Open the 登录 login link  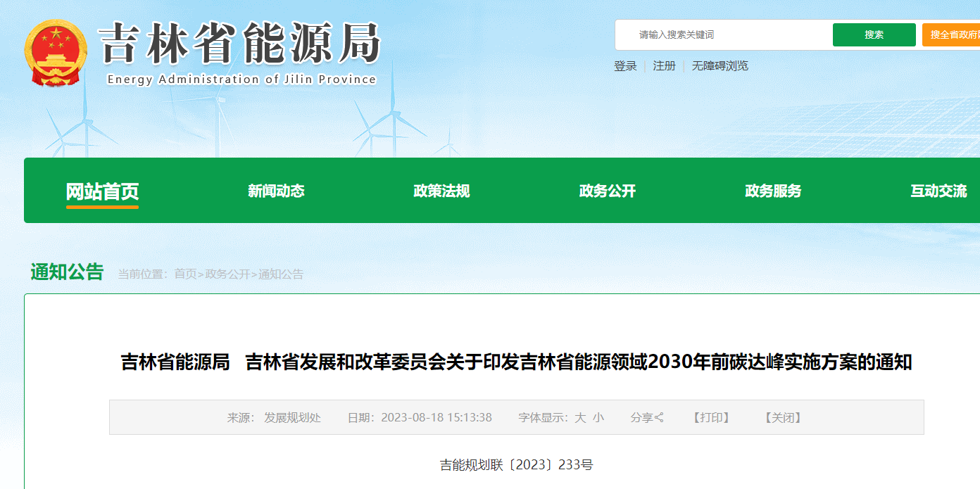tap(625, 66)
